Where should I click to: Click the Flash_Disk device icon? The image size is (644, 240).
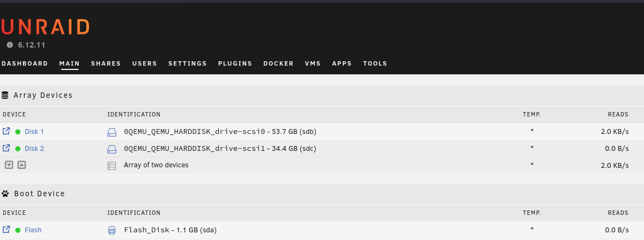click(x=112, y=230)
